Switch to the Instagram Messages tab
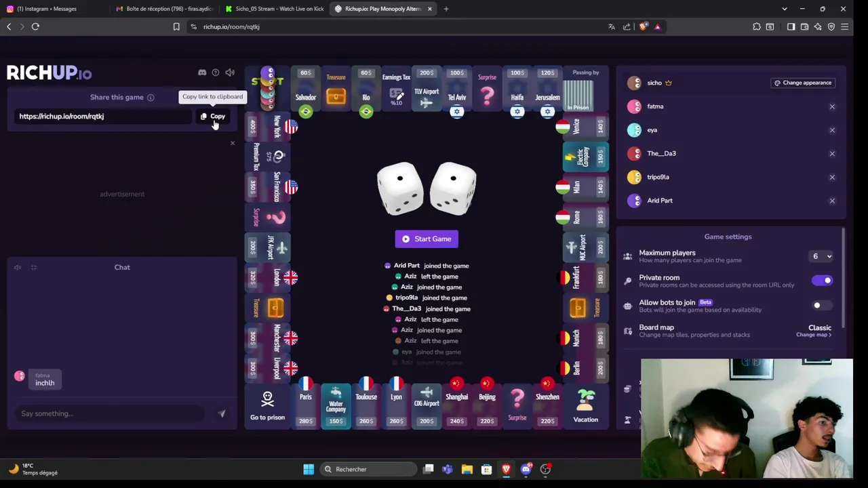Image resolution: width=868 pixels, height=488 pixels. [54, 9]
